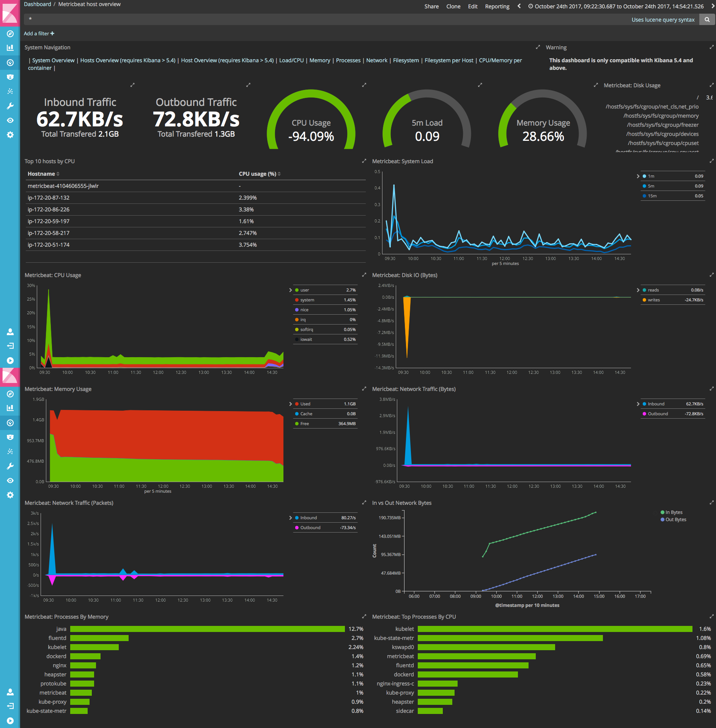
Task: Expand the System Navigation panel to full screen
Action: pos(538,47)
